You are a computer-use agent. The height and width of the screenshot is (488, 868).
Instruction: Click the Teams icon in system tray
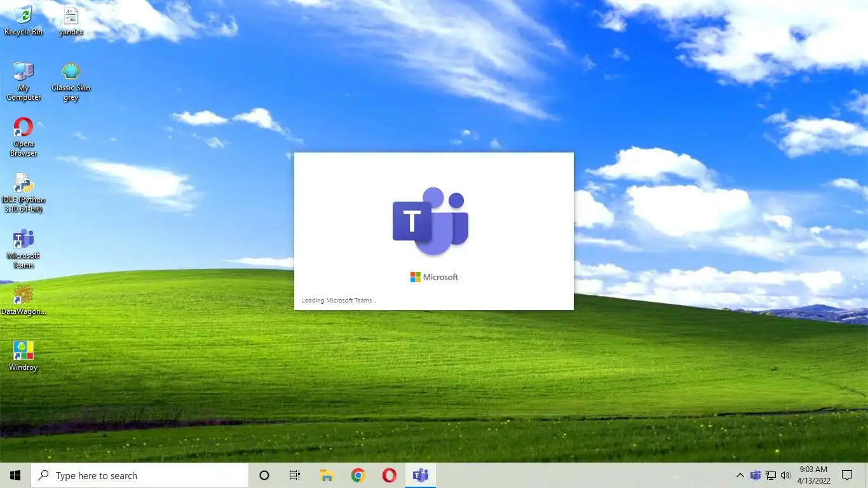click(755, 475)
